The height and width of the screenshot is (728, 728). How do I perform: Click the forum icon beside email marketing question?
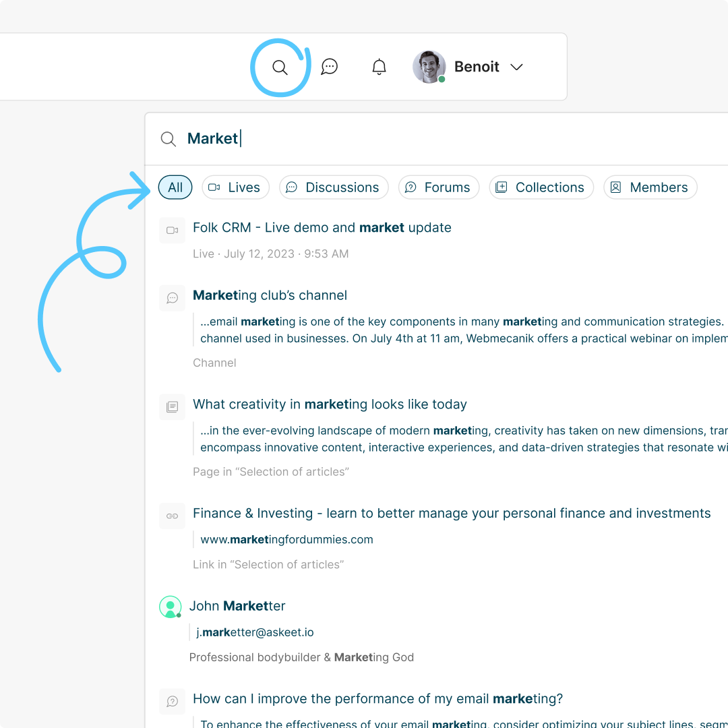pos(172,702)
